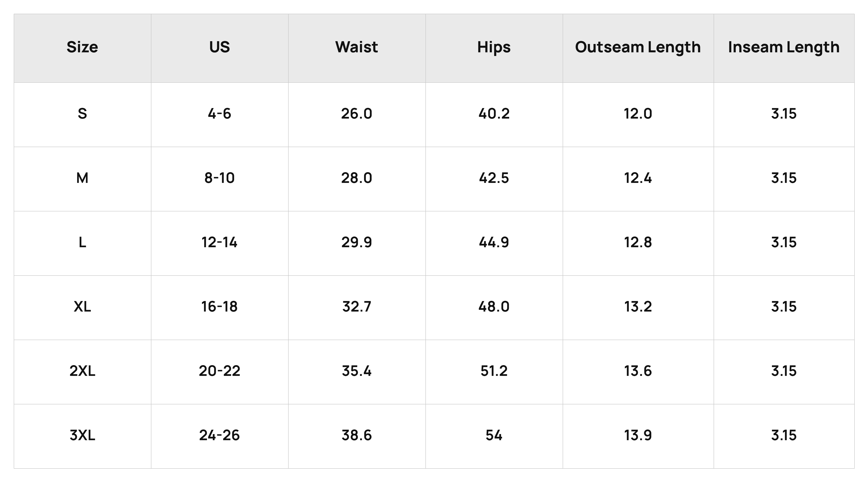The height and width of the screenshot is (482, 868).
Task: Click the 2XL size cell
Action: pyautogui.click(x=82, y=371)
